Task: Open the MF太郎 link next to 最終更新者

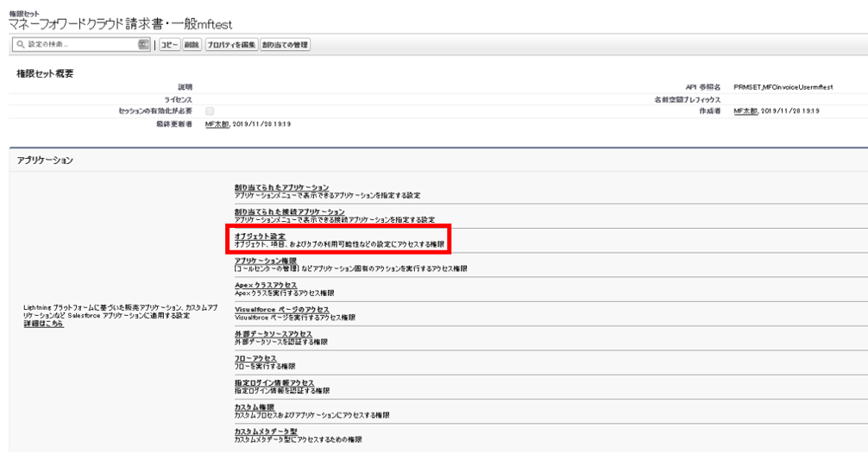Action: [x=217, y=124]
